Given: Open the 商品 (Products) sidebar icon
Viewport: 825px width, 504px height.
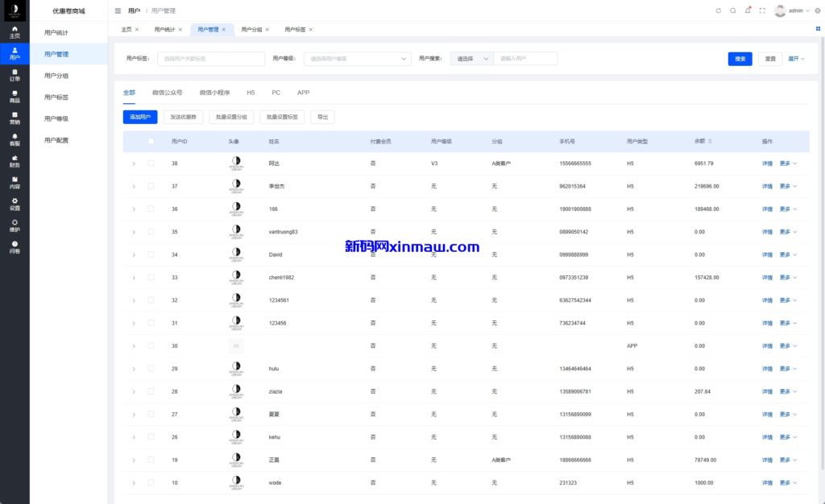Looking at the screenshot, I should tap(15, 97).
